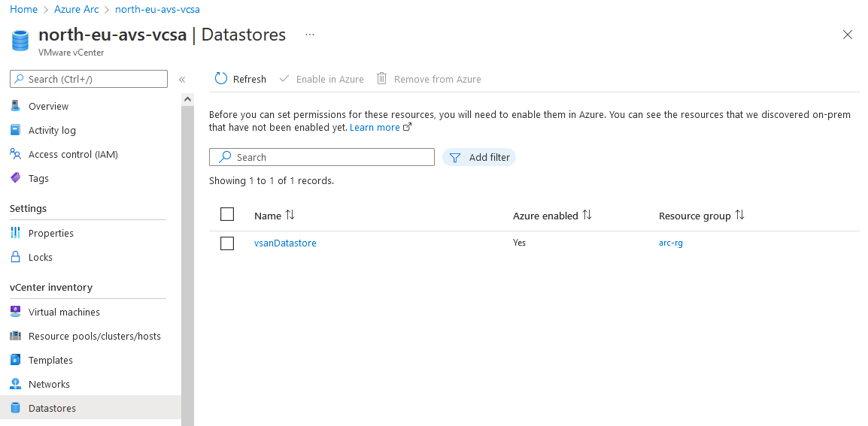868x426 pixels.
Task: Open Virtual machines inventory
Action: pos(64,312)
